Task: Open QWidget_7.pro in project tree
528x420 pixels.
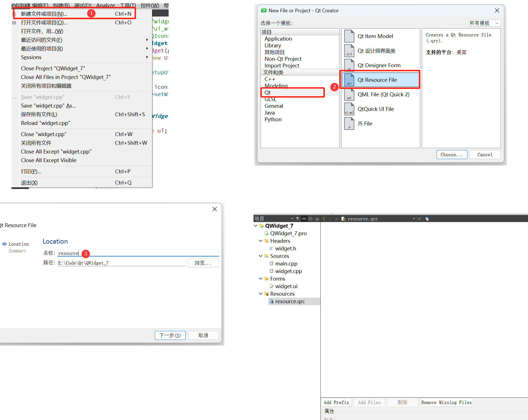Action: [288, 233]
